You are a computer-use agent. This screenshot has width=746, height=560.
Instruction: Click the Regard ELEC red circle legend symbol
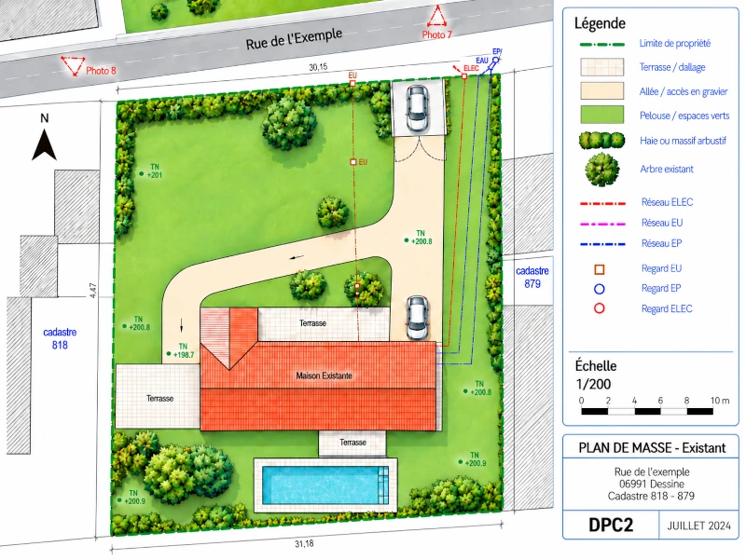click(x=600, y=308)
